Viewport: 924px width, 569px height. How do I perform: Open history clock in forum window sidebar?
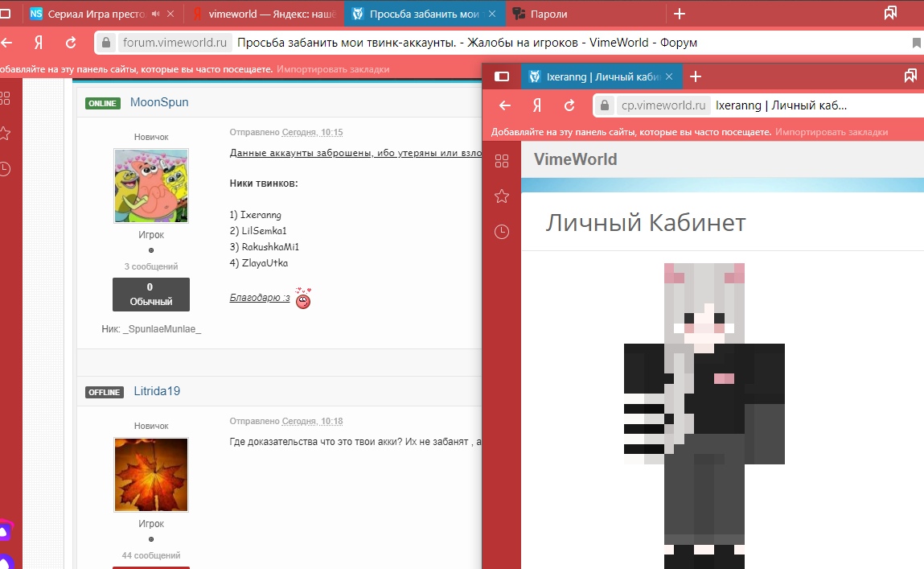[x=5, y=169]
